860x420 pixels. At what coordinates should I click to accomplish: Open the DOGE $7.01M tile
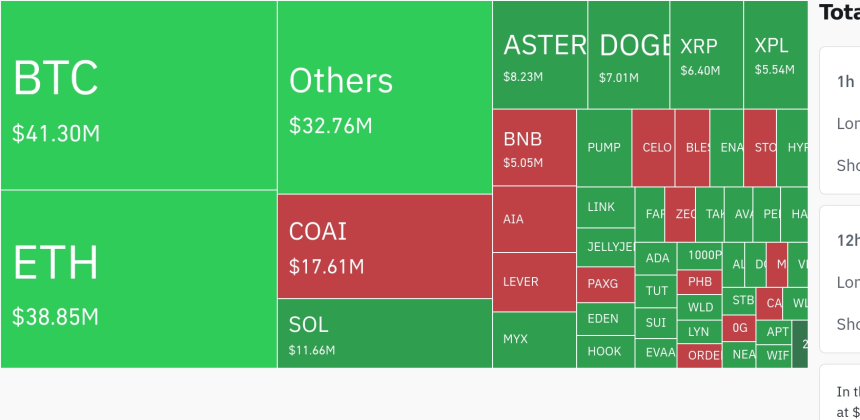tap(628, 55)
